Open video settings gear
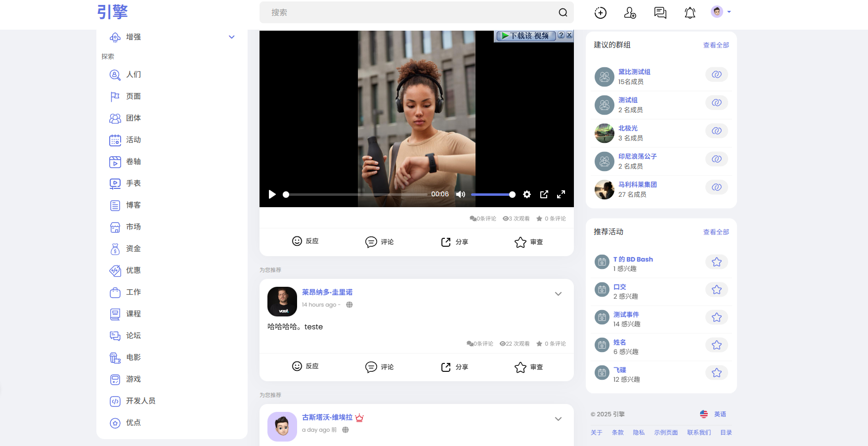The width and height of the screenshot is (868, 446). pos(527,194)
